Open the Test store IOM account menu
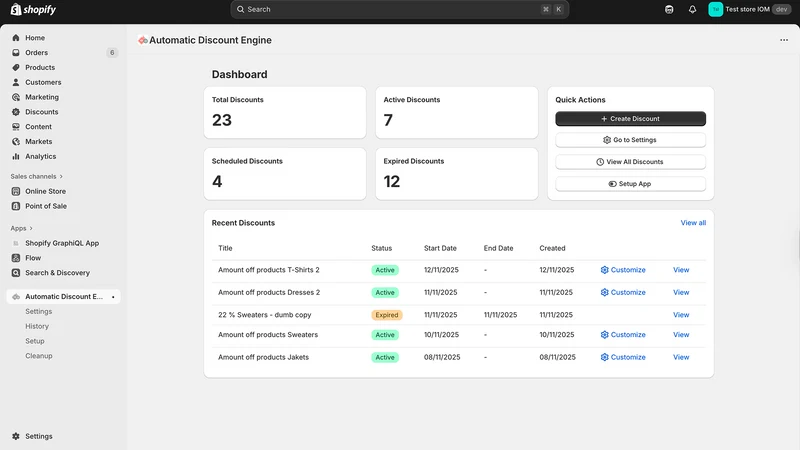Viewport: 800px width, 450px height. [749, 9]
